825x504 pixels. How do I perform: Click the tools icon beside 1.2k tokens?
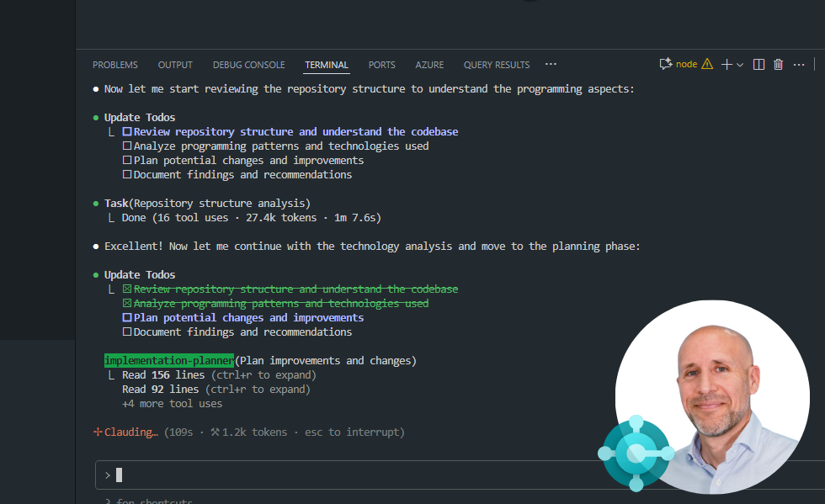click(215, 432)
